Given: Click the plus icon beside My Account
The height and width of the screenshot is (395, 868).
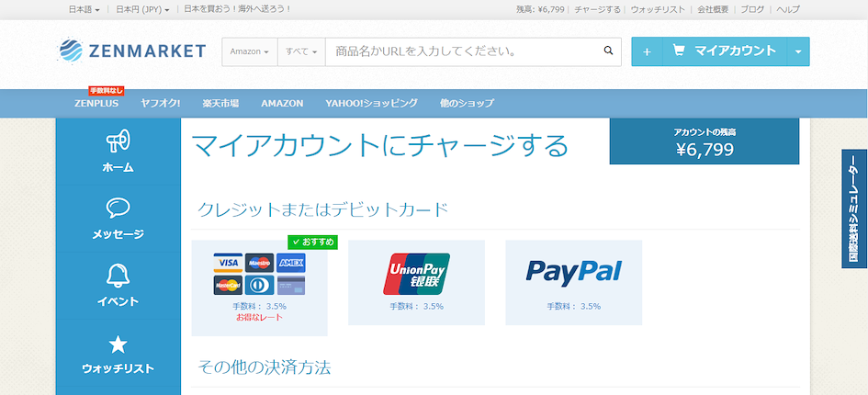Looking at the screenshot, I should (x=647, y=51).
